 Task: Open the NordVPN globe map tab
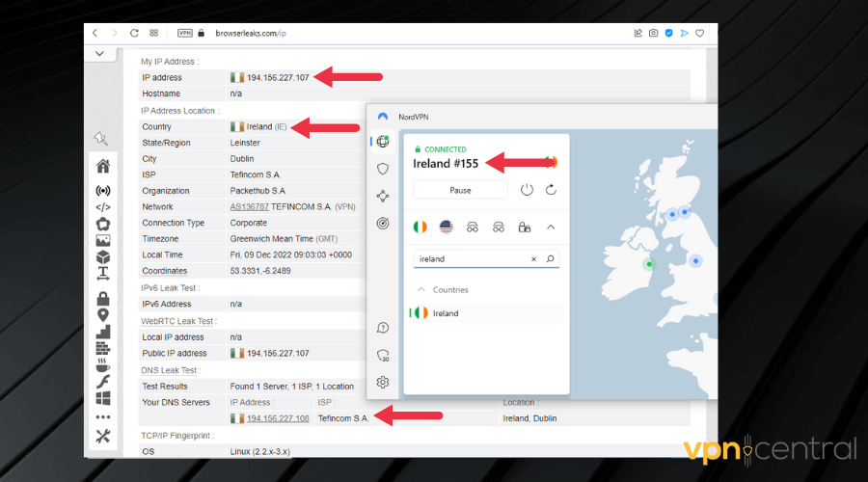pyautogui.click(x=383, y=142)
